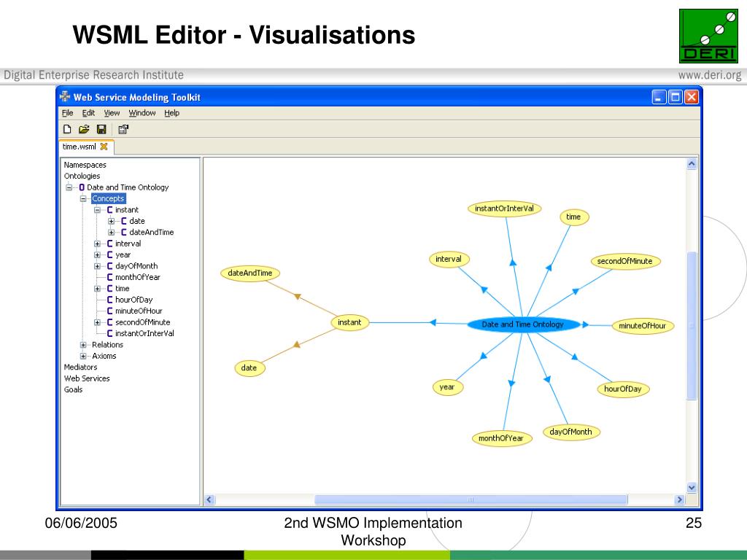Expand the year concept in the tree

pos(97,254)
